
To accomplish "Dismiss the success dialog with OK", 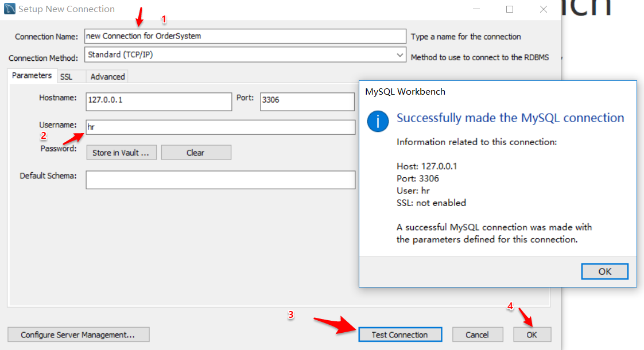I will pos(604,271).
